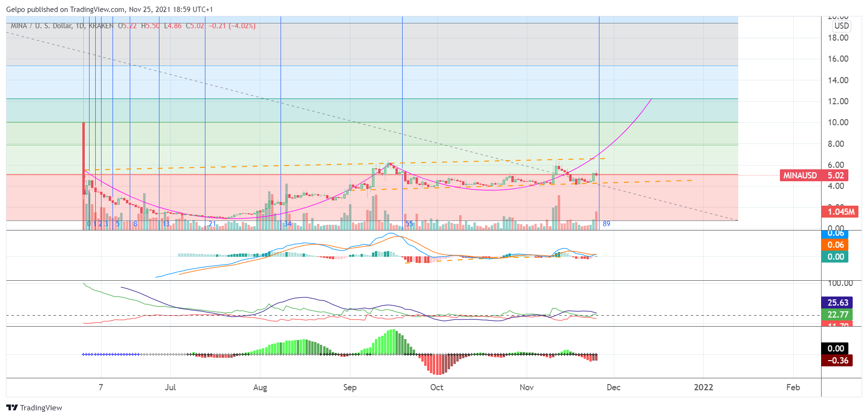Click the Nov label on time axis
Screen dimensions: 868x418
click(x=527, y=387)
